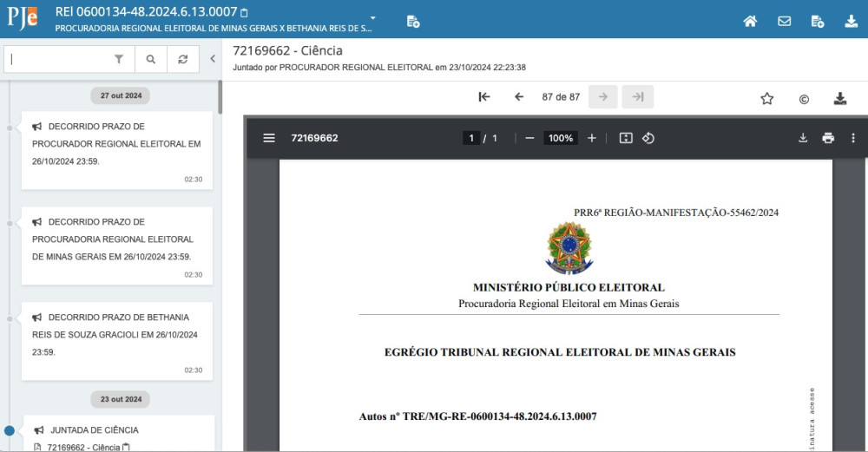The width and height of the screenshot is (868, 452).
Task: Click the 72169662 - Ciência document heading
Action: [x=287, y=50]
